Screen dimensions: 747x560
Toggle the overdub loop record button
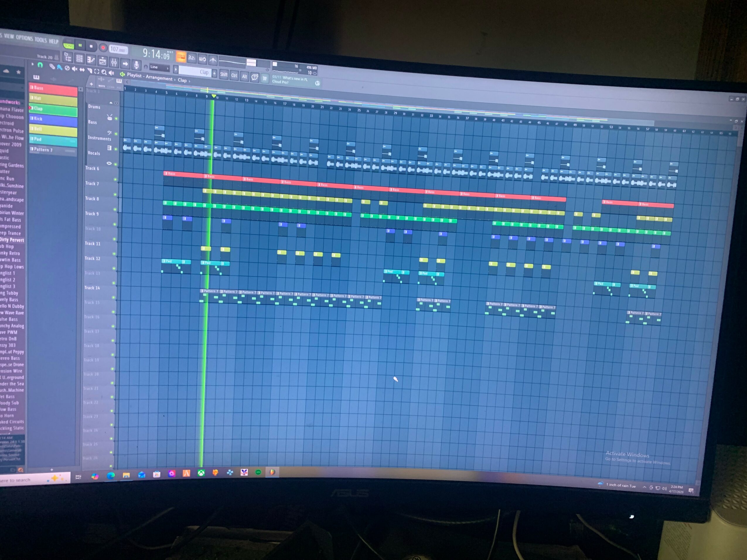[x=202, y=59]
